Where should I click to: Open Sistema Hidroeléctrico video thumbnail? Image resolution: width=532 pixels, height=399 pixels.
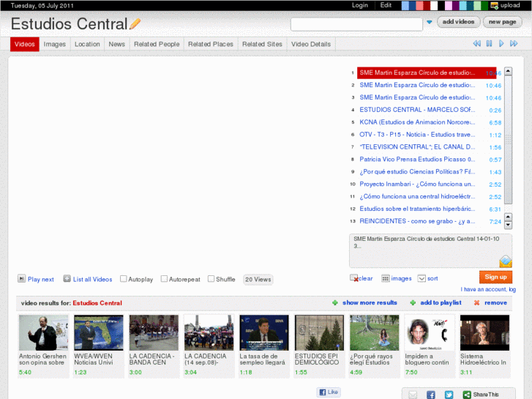click(485, 332)
